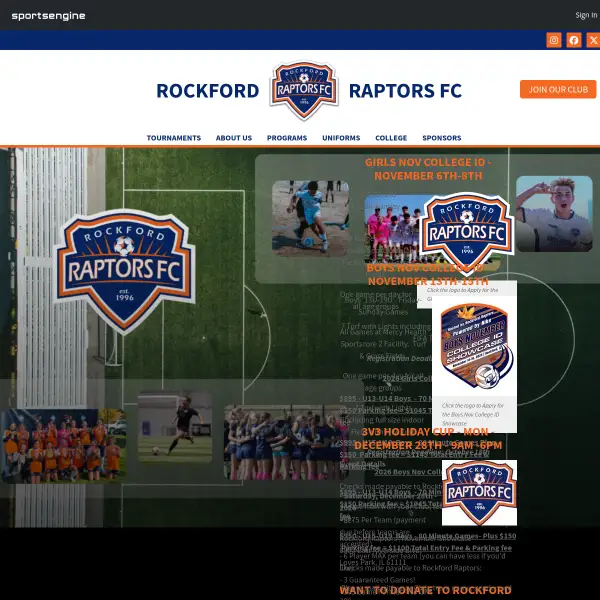600x600 pixels.
Task: Open photo of player dribbling in light blue
Action: (310, 218)
